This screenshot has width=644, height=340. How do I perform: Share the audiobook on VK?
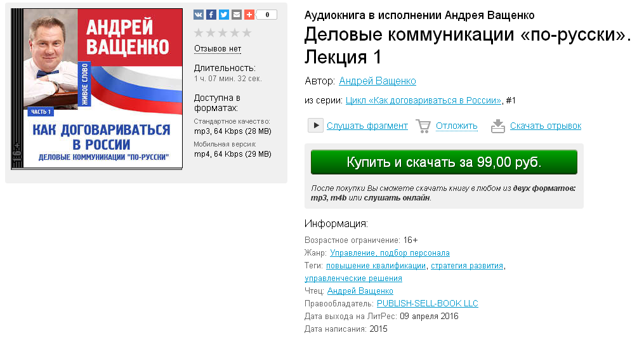(199, 15)
